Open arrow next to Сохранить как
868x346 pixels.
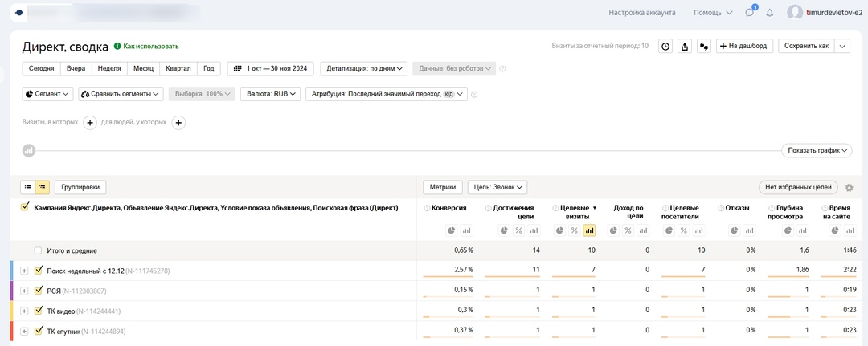click(x=842, y=46)
